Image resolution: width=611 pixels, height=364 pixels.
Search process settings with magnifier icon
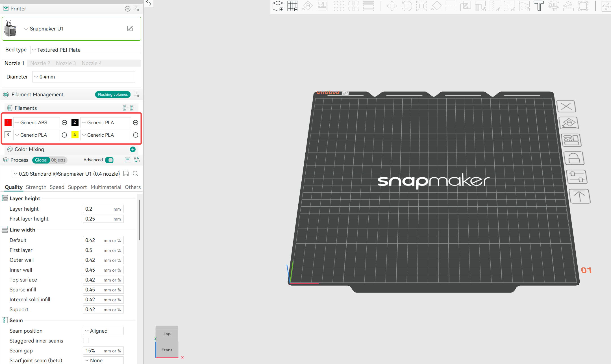[x=136, y=174]
